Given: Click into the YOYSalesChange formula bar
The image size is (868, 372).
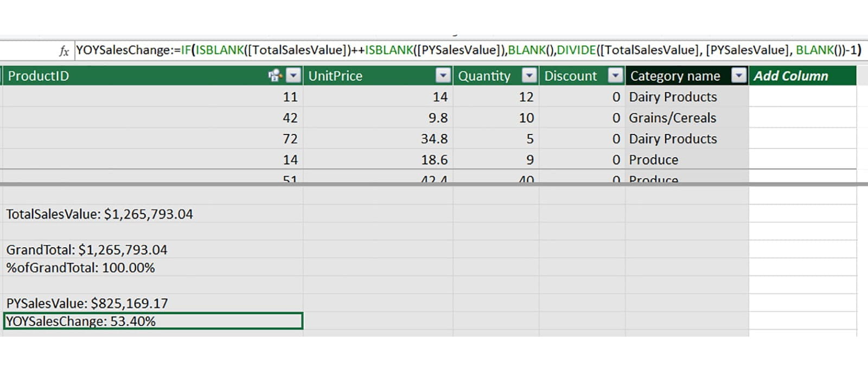Looking at the screenshot, I should (467, 50).
